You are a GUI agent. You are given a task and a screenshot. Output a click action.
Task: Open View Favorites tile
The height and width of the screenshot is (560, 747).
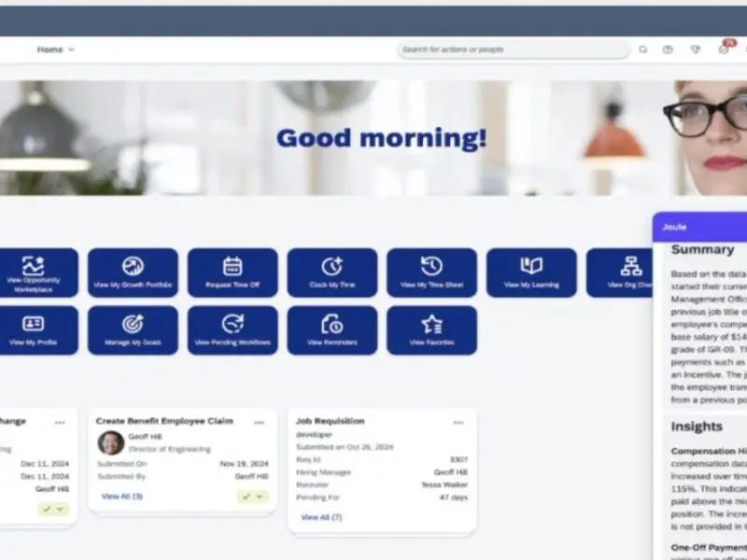[x=431, y=330]
